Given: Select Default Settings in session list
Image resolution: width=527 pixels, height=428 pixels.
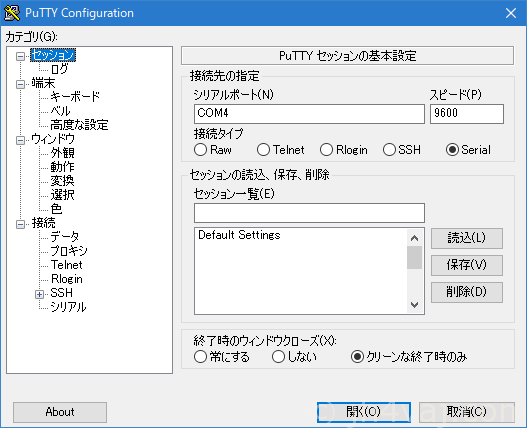Looking at the screenshot, I should (x=239, y=235).
